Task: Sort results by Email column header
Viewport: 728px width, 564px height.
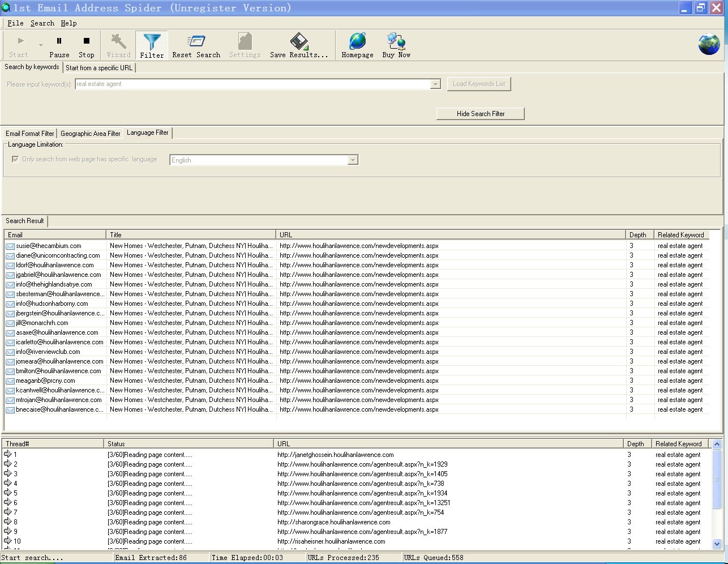Action: click(54, 235)
